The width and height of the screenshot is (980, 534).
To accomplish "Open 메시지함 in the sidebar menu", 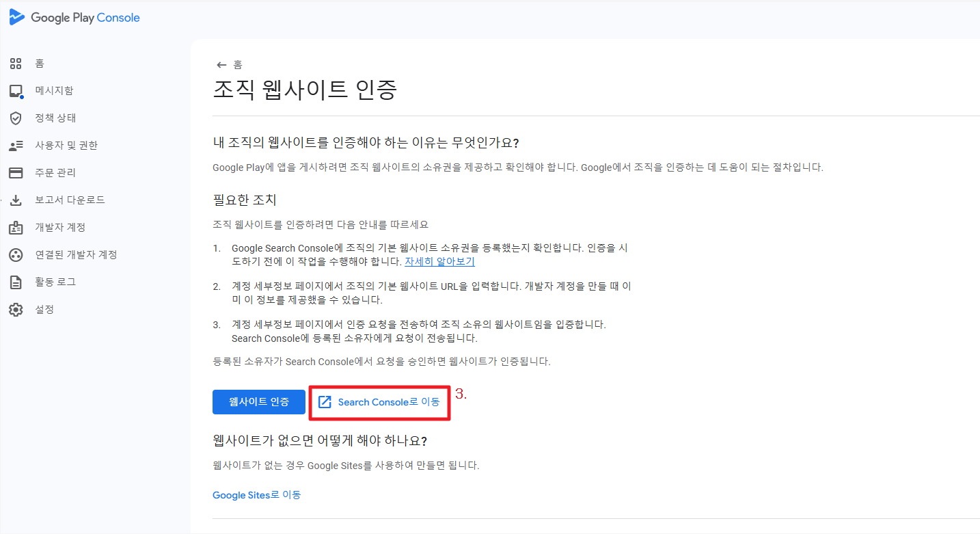I will [54, 91].
